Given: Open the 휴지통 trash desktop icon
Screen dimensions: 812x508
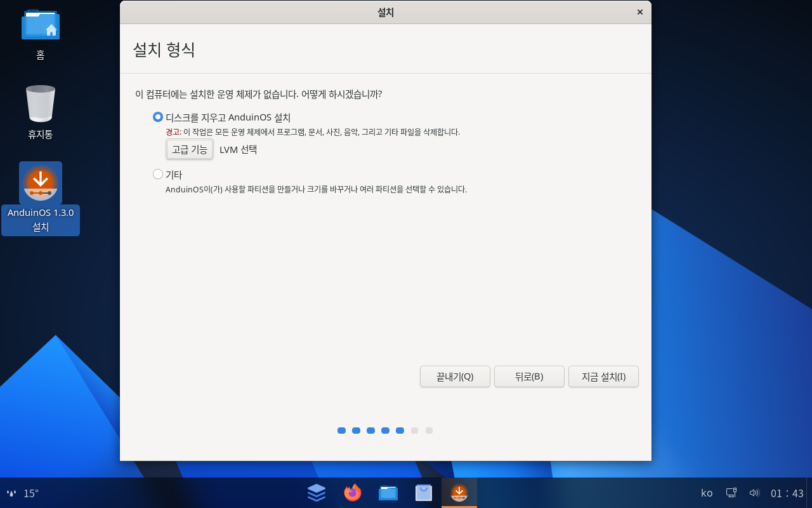Looking at the screenshot, I should coord(41,112).
